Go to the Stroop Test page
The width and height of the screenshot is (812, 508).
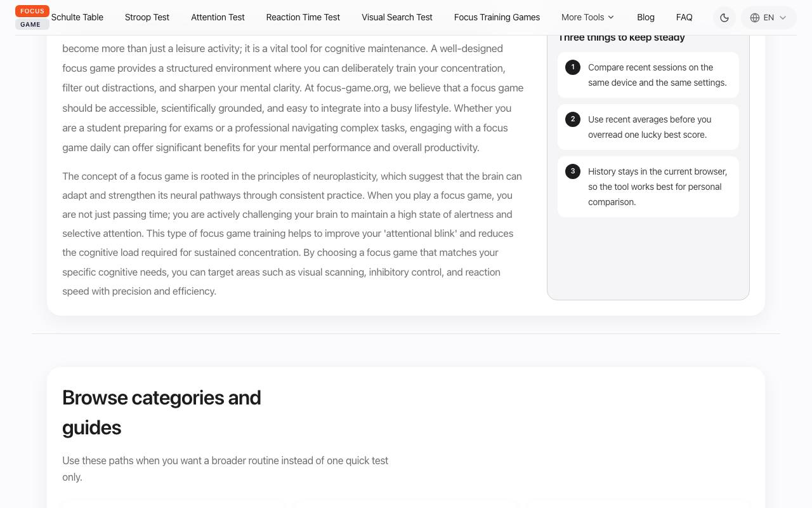[147, 17]
